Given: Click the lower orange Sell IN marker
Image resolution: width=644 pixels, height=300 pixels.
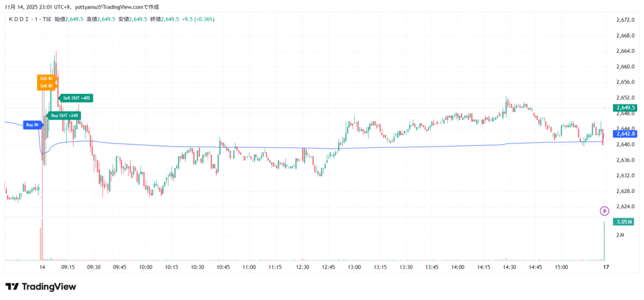Looking at the screenshot, I should click(47, 86).
